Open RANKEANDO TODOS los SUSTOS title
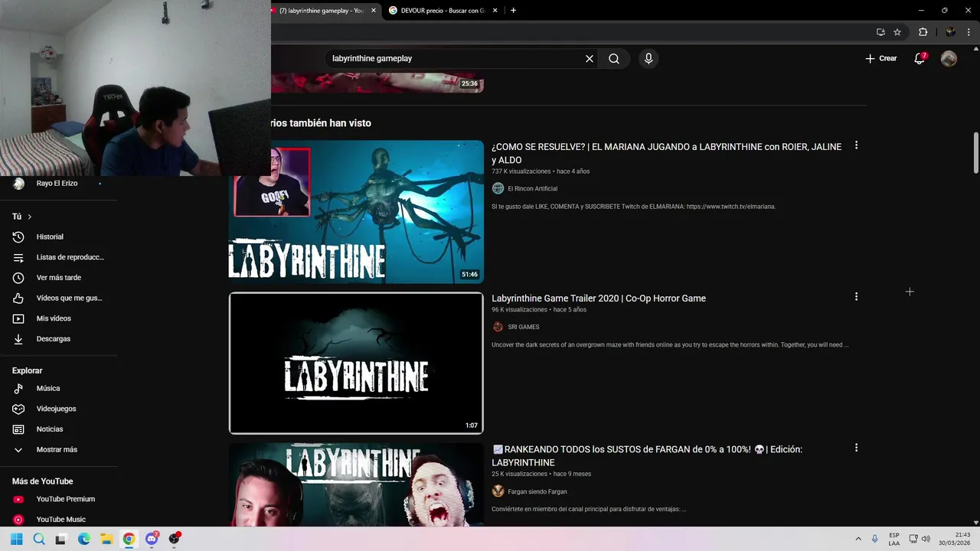 coord(647,456)
